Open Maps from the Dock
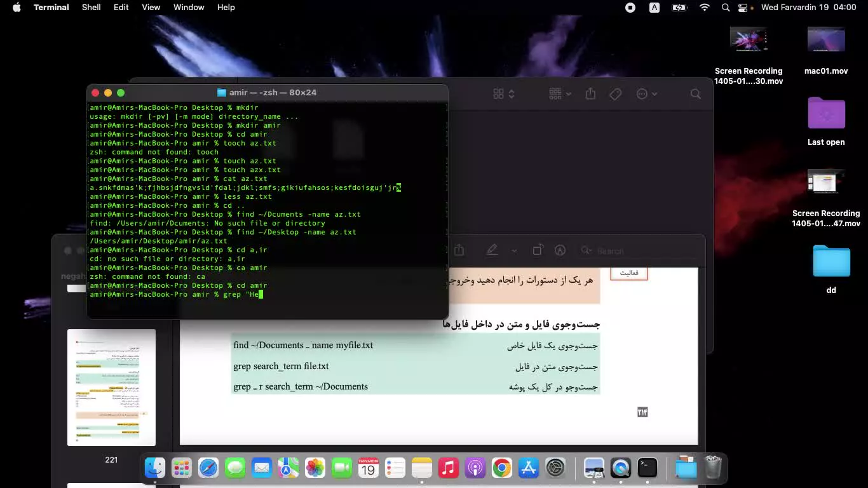The width and height of the screenshot is (868, 488). [288, 468]
